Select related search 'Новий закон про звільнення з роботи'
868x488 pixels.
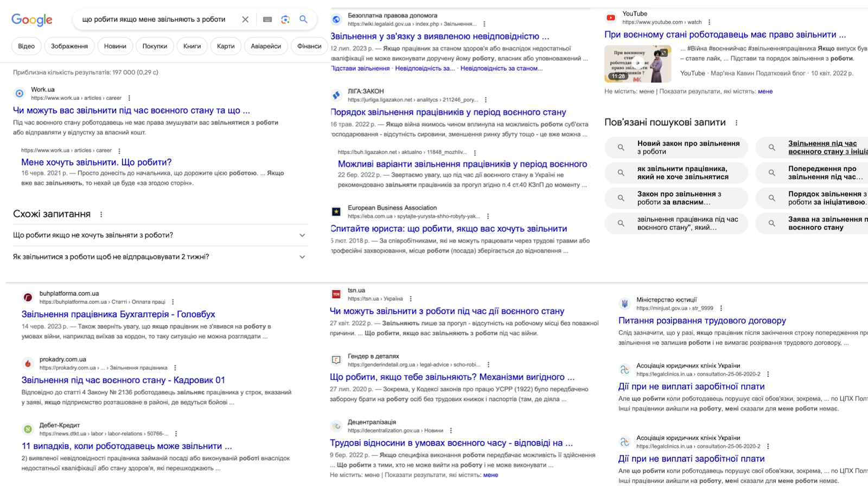pyautogui.click(x=676, y=147)
